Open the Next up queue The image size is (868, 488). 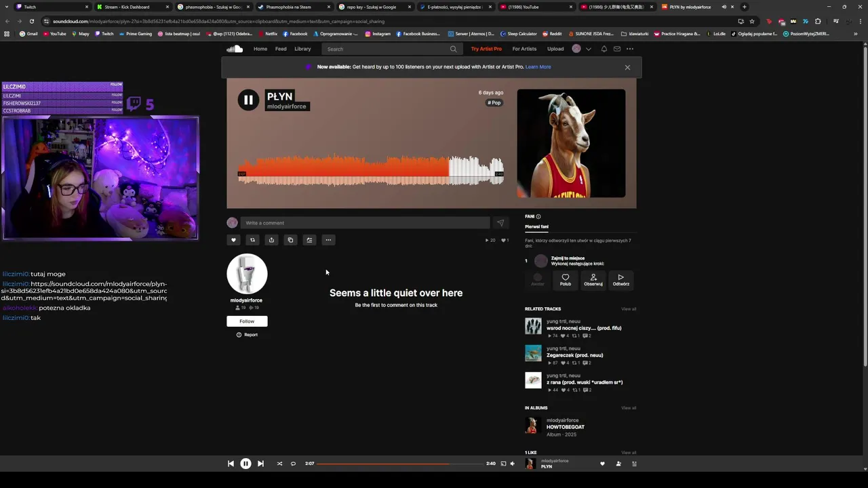pos(635,464)
